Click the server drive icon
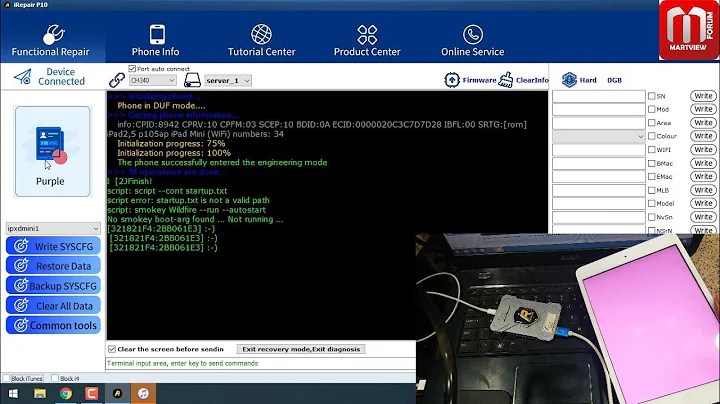 pyautogui.click(x=192, y=80)
